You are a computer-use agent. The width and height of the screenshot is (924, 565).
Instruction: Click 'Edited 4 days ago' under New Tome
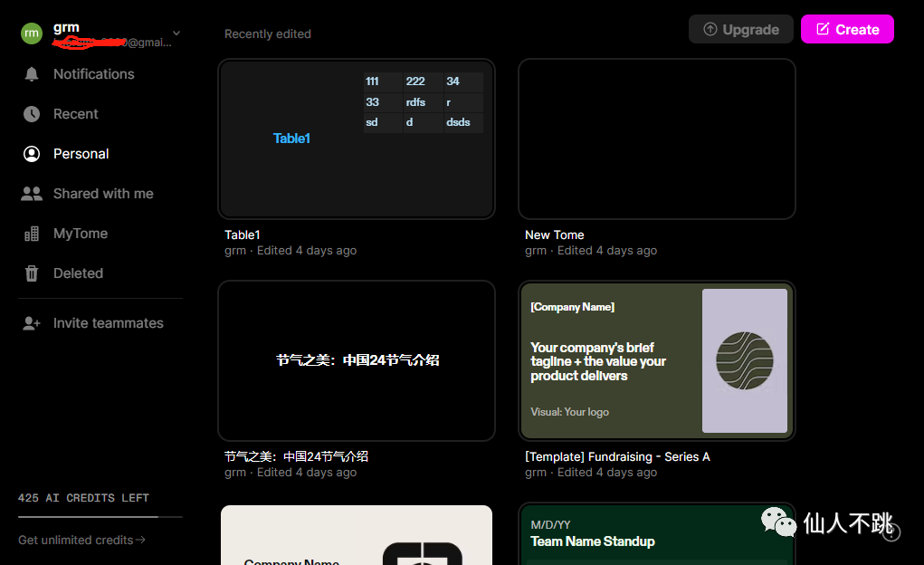(607, 251)
